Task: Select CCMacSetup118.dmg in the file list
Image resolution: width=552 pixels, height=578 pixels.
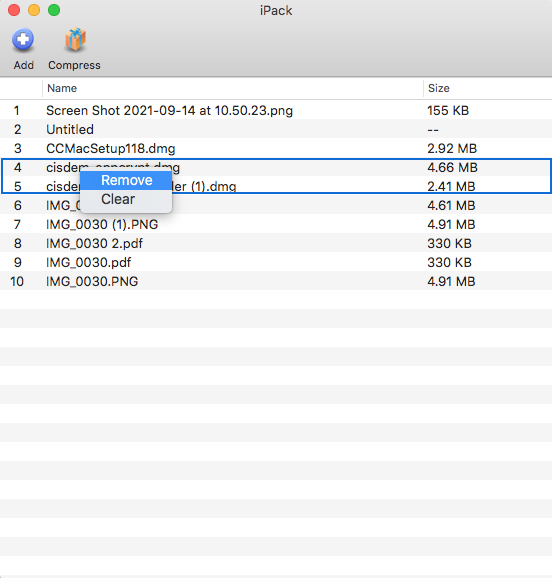Action: pos(276,149)
